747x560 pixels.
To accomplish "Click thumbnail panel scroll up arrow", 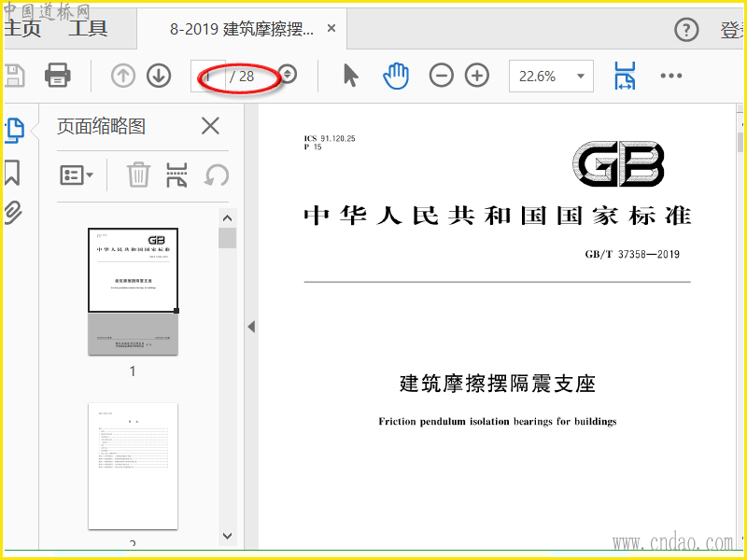I will click(227, 218).
